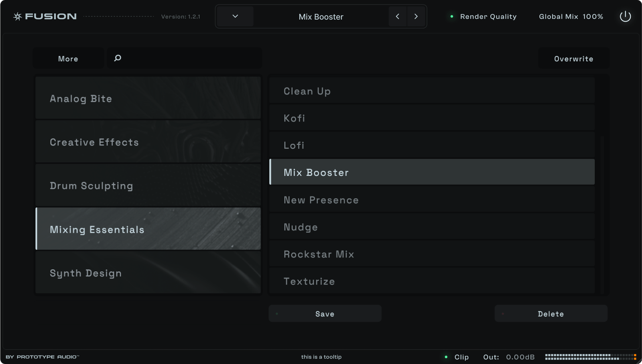642x364 pixels.
Task: Click the Overwrite button
Action: pos(573,58)
